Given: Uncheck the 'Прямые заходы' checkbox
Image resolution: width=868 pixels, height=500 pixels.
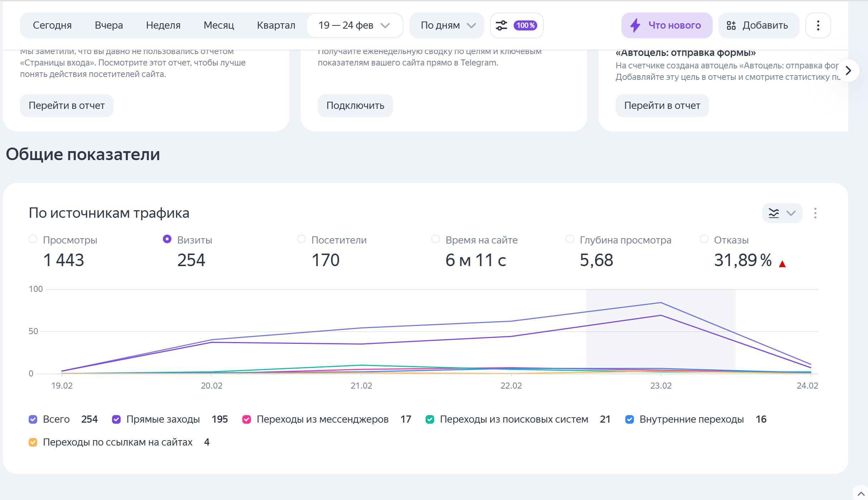Looking at the screenshot, I should point(116,419).
